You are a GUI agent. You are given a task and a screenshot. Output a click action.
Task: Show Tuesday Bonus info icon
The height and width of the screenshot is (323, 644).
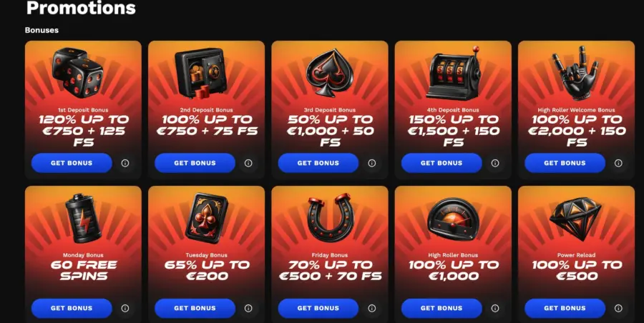coord(248,308)
